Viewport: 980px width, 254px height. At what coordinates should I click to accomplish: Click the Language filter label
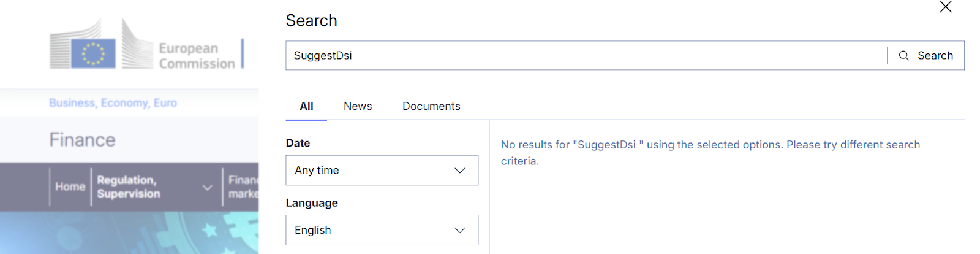pyautogui.click(x=312, y=203)
